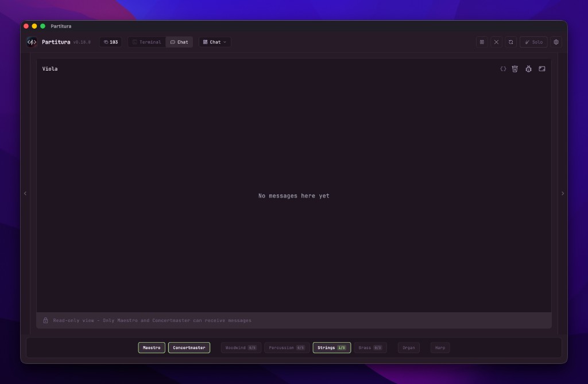Click the curly braces icon in Viola panel
This screenshot has height=384, width=588.
coord(503,69)
